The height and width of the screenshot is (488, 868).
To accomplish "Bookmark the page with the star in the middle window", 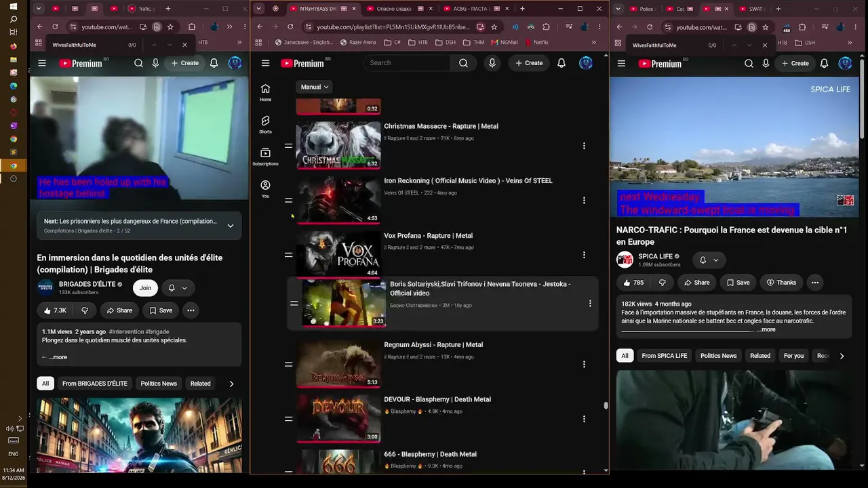I will (494, 27).
